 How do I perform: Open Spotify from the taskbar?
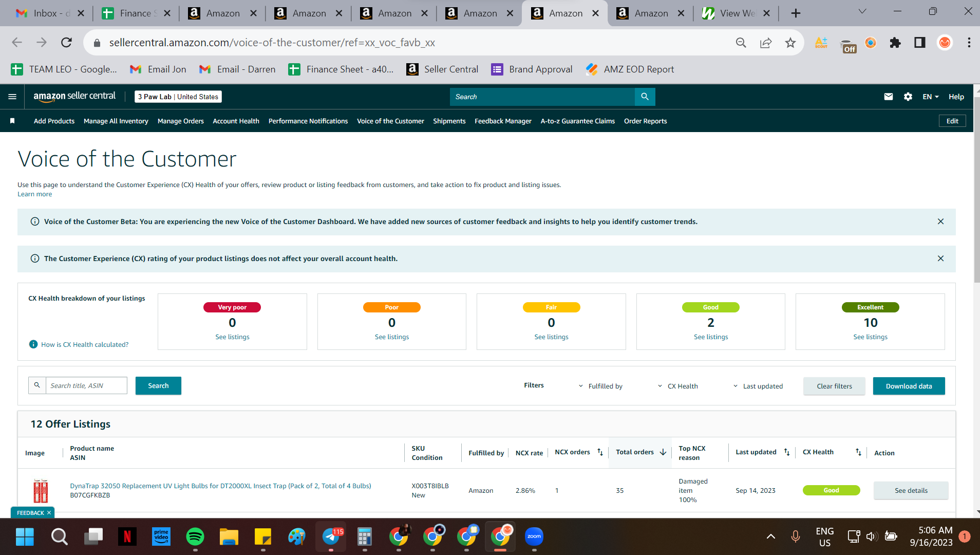[x=195, y=536]
